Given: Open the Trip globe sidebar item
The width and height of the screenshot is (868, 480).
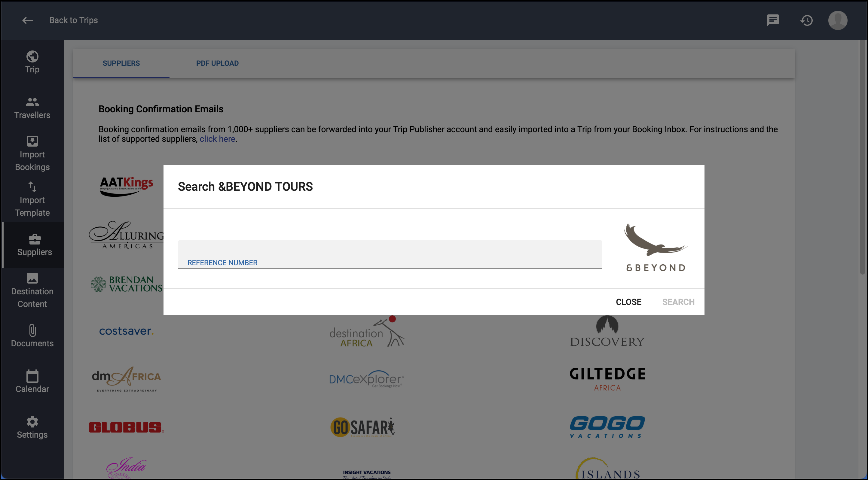Looking at the screenshot, I should tap(32, 62).
